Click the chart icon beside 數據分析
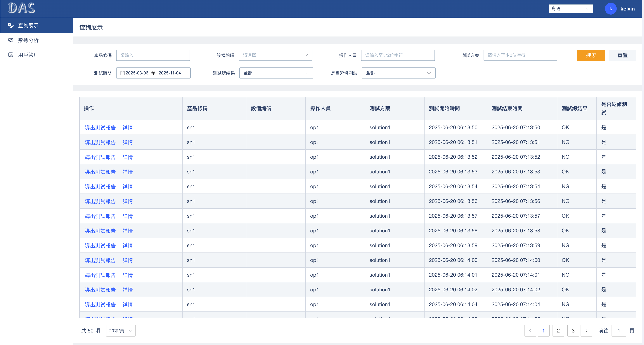Image resolution: width=644 pixels, height=345 pixels. [11, 40]
